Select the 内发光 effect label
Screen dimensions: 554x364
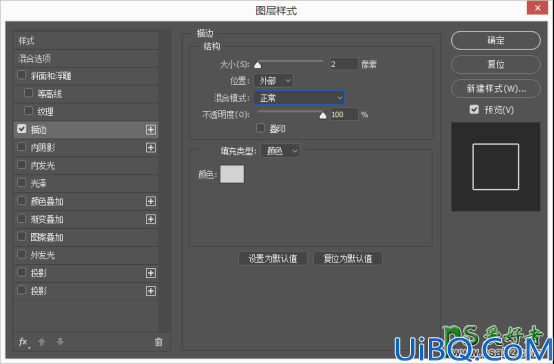tap(43, 165)
